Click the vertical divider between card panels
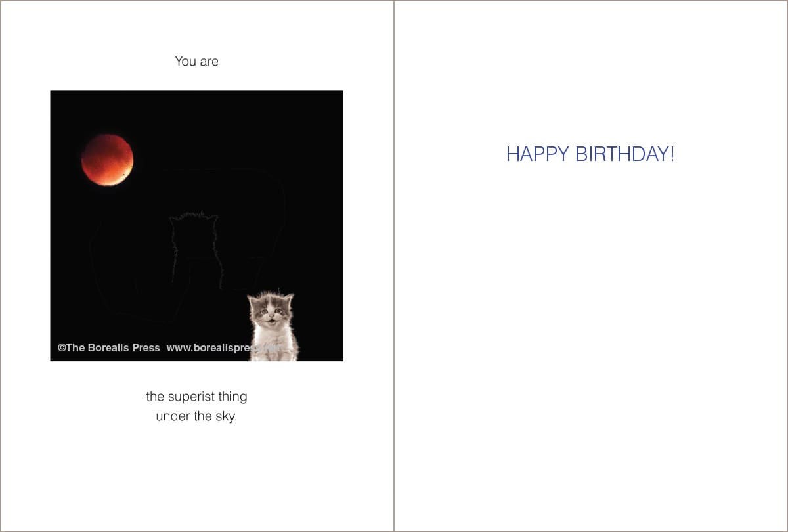 (394, 266)
